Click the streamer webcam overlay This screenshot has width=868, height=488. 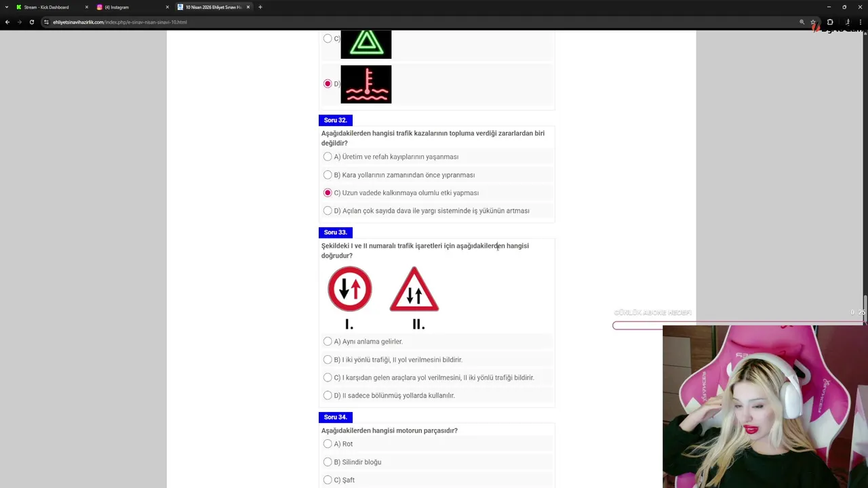(x=765, y=407)
